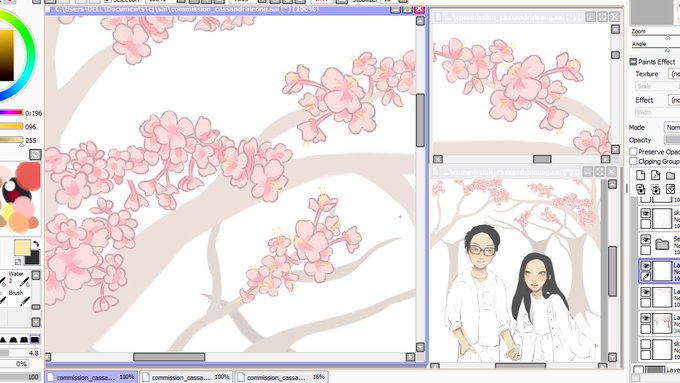Hide the layer above the folder
The image size is (680, 383).
[646, 213]
